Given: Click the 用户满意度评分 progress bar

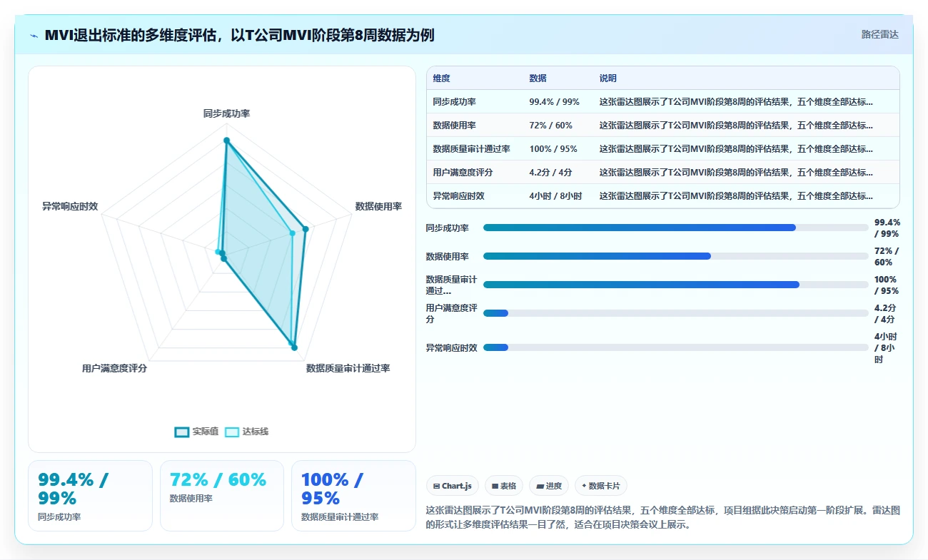Looking at the screenshot, I should tap(676, 313).
